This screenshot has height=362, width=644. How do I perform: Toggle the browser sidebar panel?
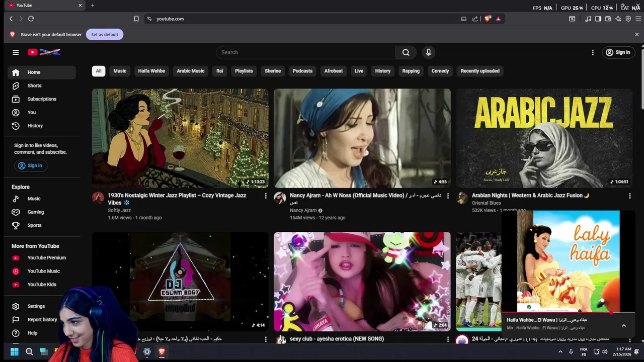[x=598, y=19]
